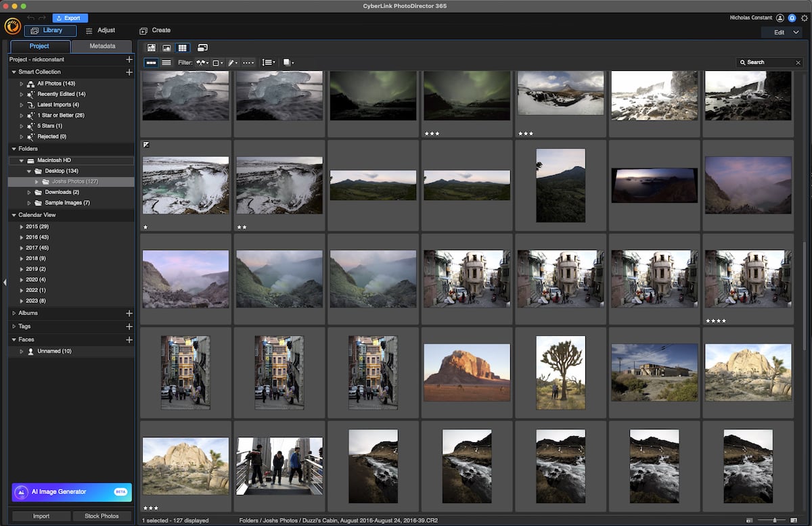This screenshot has height=526, width=812.
Task: Open the secondary monitor display icon
Action: pos(202,48)
